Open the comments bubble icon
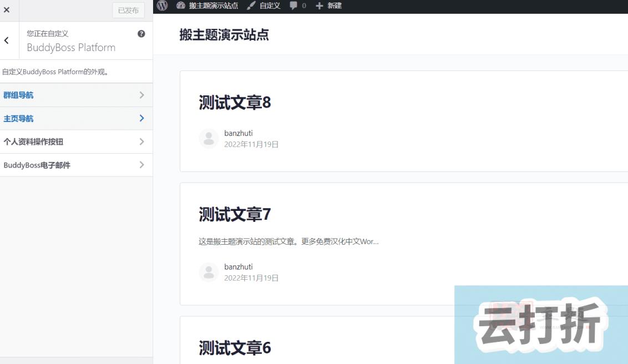The width and height of the screenshot is (628, 364). tap(293, 6)
